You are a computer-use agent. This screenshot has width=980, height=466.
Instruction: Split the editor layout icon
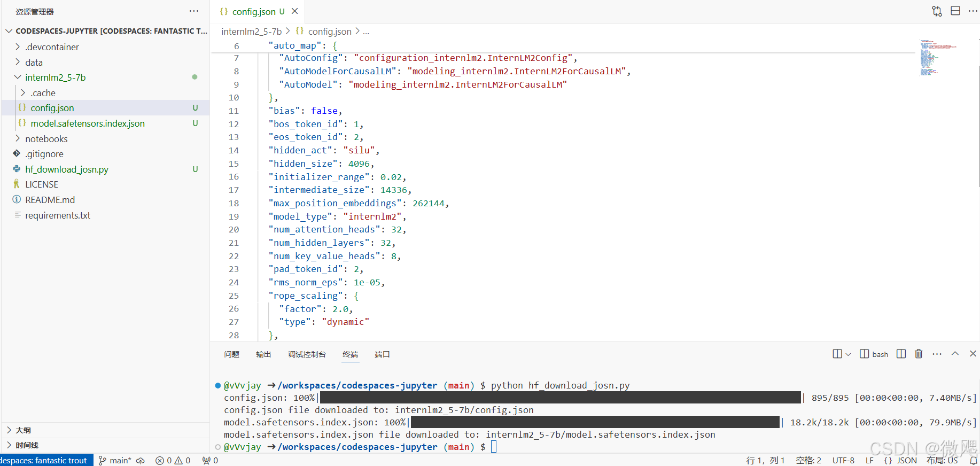(x=955, y=11)
